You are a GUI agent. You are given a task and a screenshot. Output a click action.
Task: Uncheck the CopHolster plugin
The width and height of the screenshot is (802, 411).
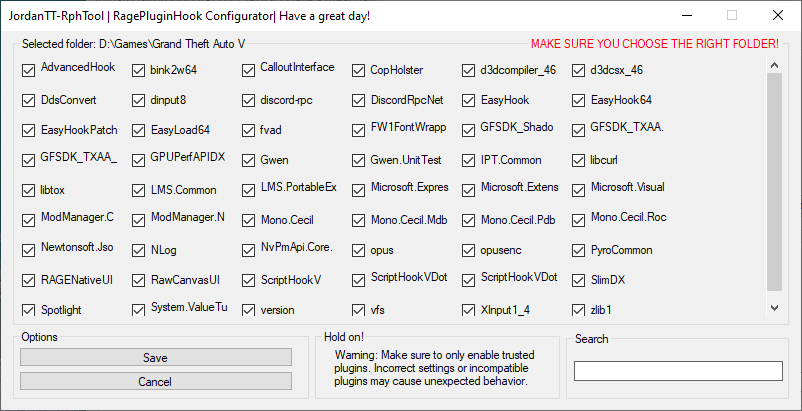(x=359, y=70)
